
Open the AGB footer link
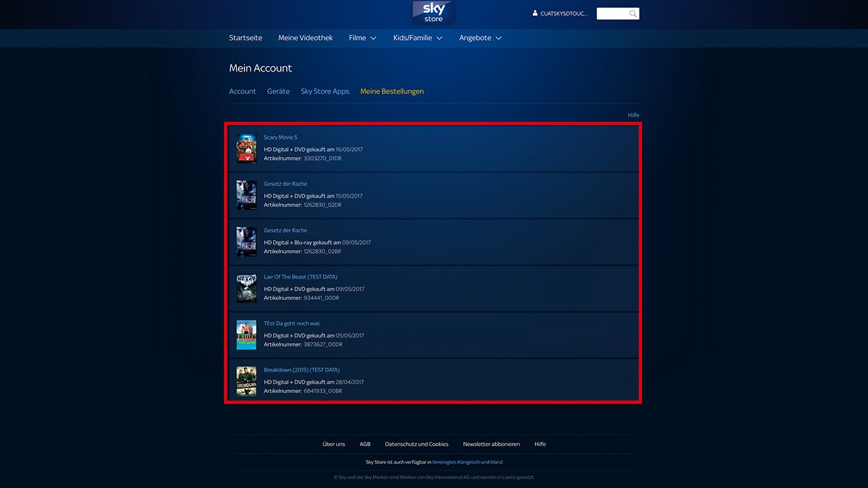click(x=365, y=444)
